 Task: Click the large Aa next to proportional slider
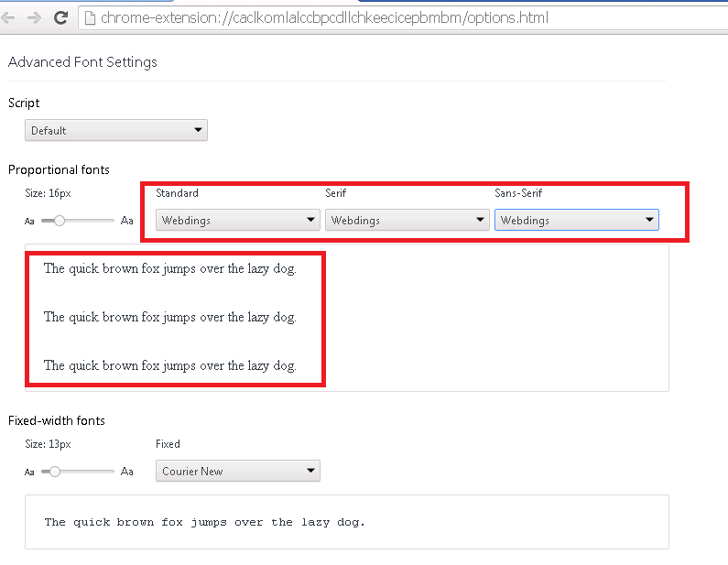click(126, 221)
